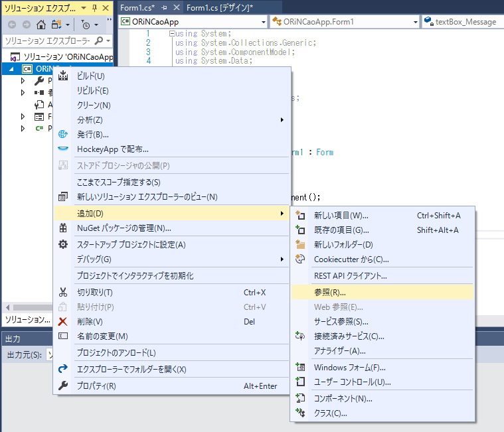Open the ORiNCaoApp project dropdown
504x432 pixels.
point(263,22)
